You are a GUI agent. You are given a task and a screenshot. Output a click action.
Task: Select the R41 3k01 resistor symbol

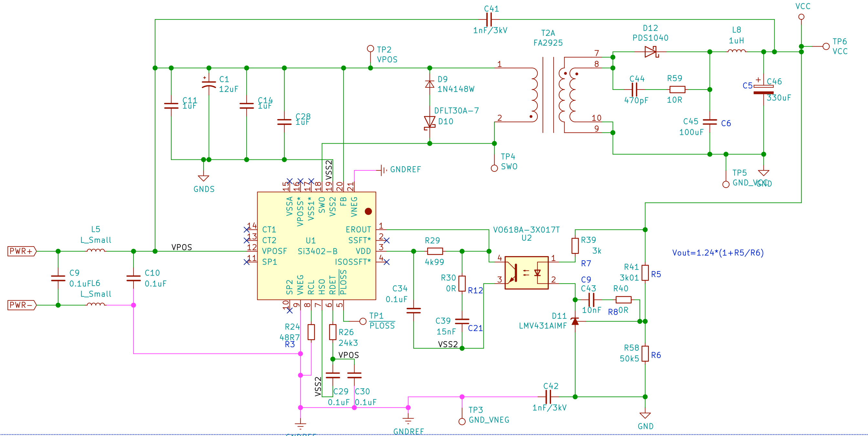tap(645, 273)
